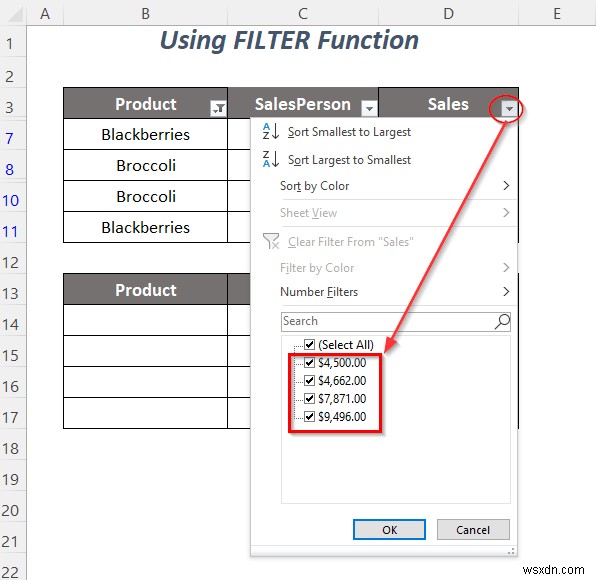Click the SalesPerson header text
Viewport: 596px width, 580px height.
pos(303,104)
